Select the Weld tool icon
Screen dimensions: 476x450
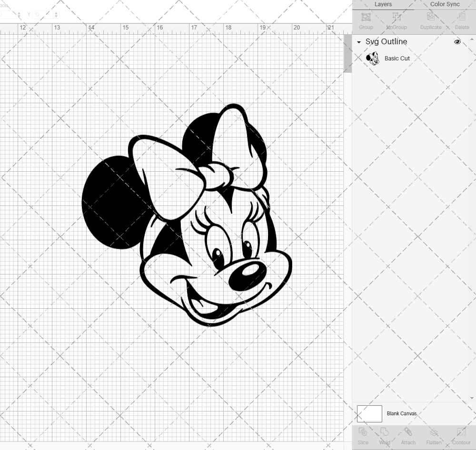click(384, 432)
